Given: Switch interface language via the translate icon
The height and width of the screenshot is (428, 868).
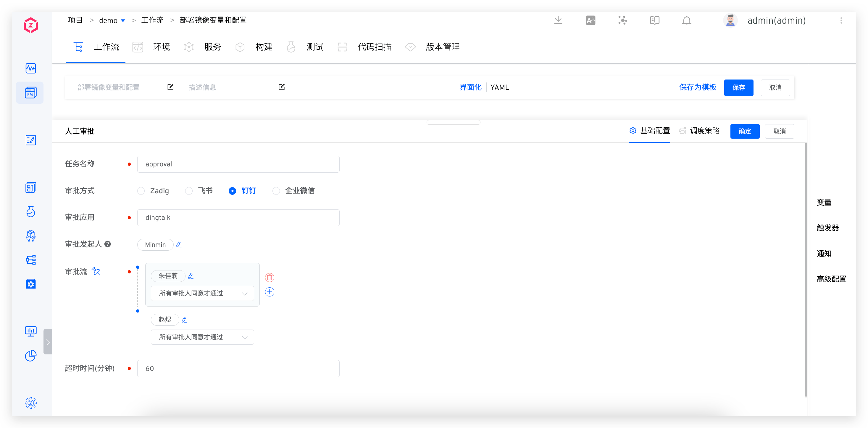Looking at the screenshot, I should pos(590,20).
